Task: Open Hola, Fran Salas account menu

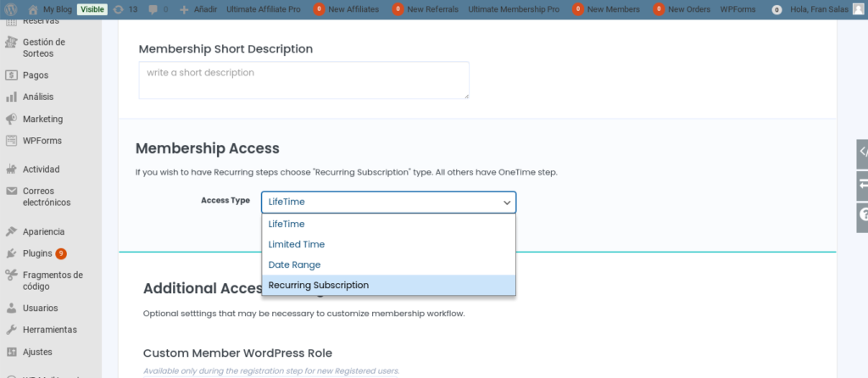Action: point(826,9)
